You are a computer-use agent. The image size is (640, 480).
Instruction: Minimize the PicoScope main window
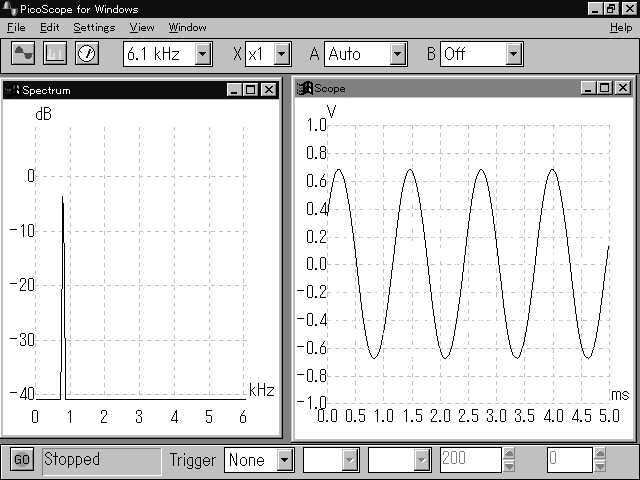595,9
